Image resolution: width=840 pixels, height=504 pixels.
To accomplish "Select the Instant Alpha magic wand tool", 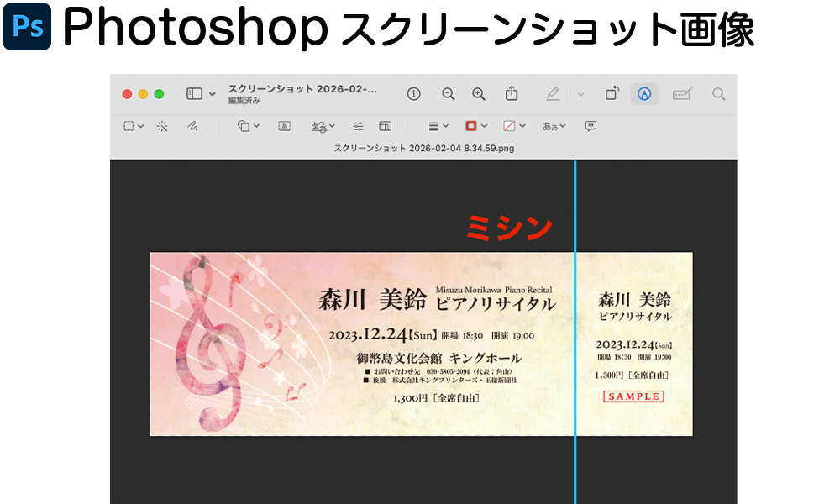I will click(162, 126).
